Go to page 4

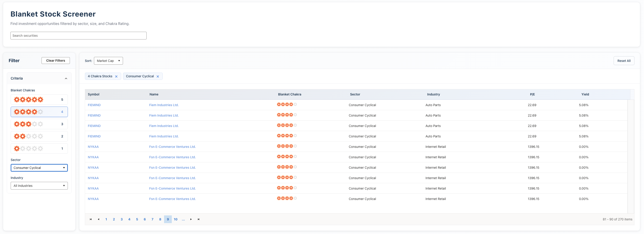tap(129, 219)
